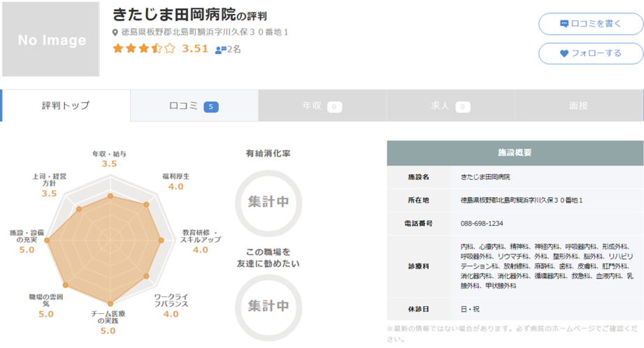Click the 3.51 rating score
644x348 pixels.
coord(195,49)
